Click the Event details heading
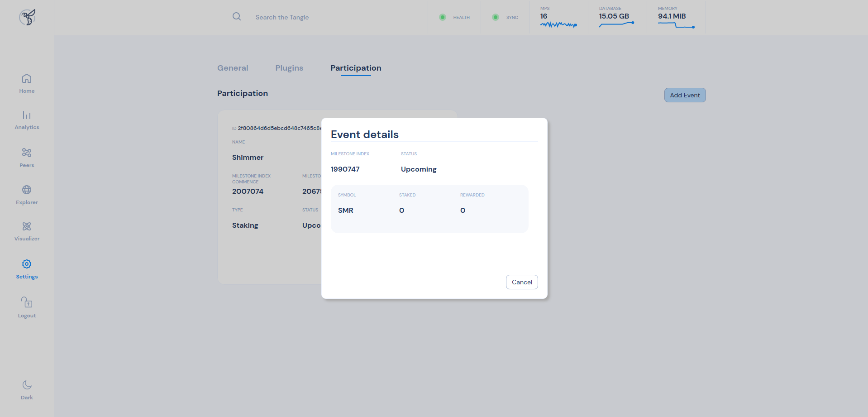This screenshot has width=868, height=417. point(365,134)
